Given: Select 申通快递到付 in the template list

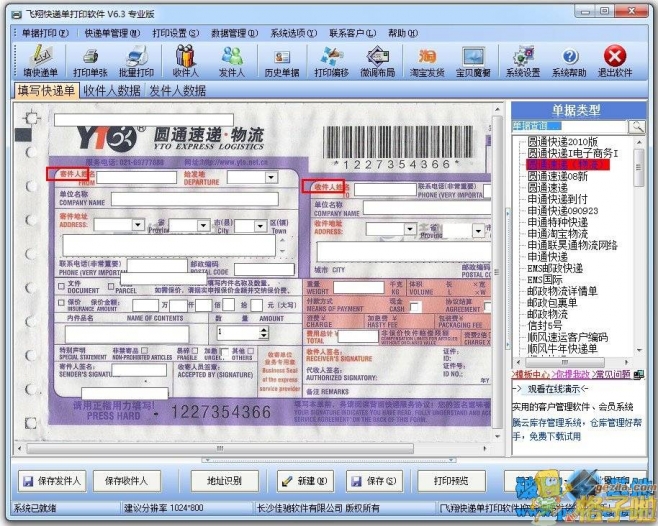Looking at the screenshot, I should tap(557, 199).
